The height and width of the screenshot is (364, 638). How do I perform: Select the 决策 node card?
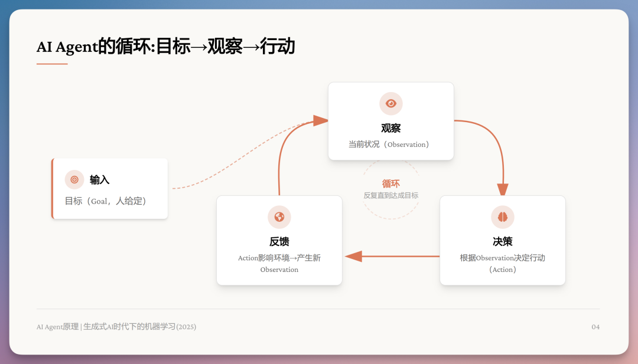click(x=502, y=240)
